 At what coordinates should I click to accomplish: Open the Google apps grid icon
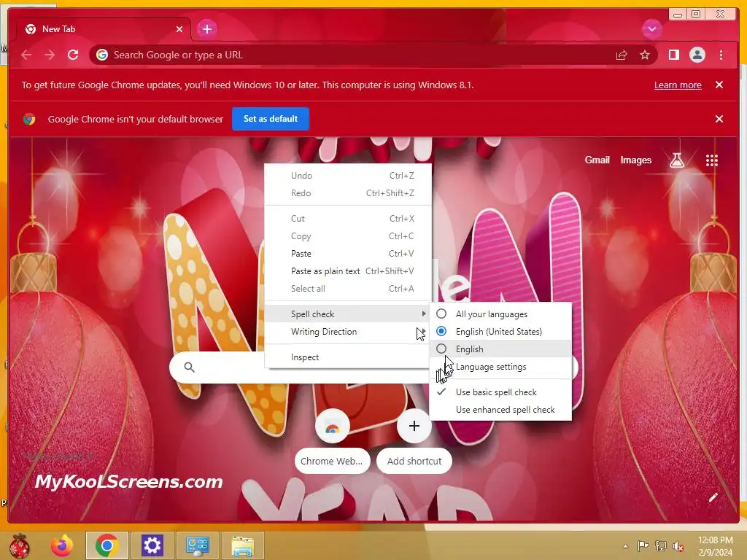click(x=711, y=160)
